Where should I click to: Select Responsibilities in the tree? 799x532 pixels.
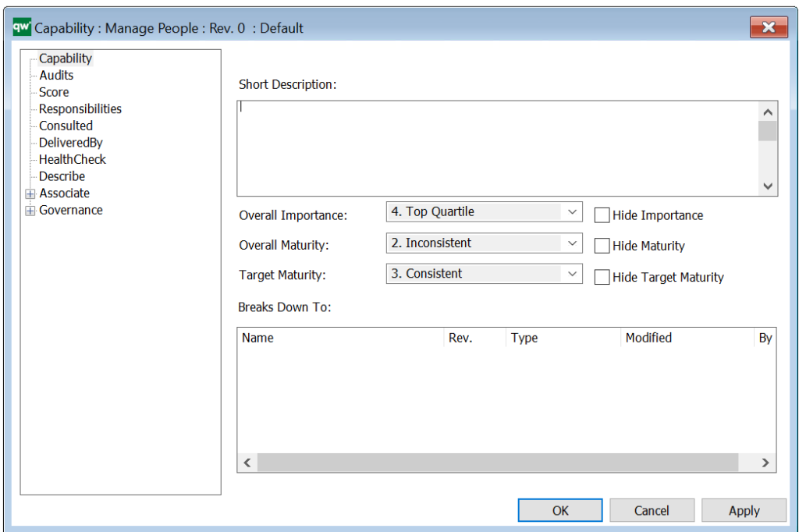(x=80, y=109)
